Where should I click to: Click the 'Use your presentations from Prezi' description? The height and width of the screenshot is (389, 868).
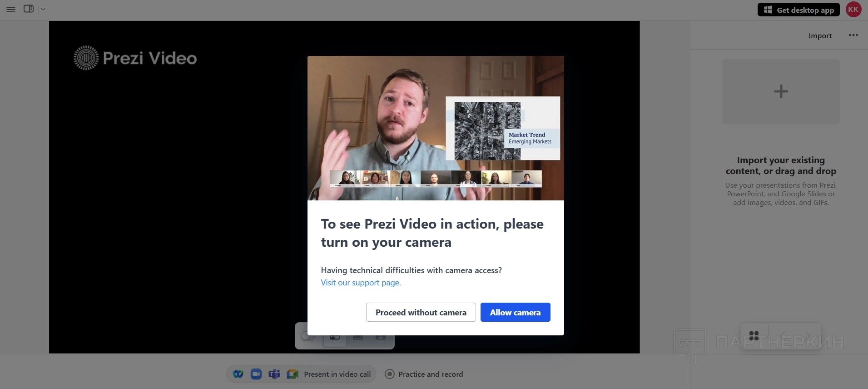781,194
